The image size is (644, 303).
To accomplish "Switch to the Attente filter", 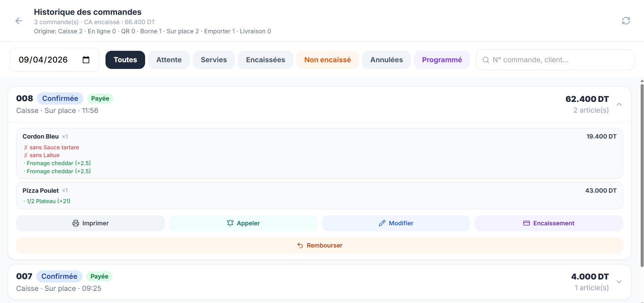I will (169, 60).
